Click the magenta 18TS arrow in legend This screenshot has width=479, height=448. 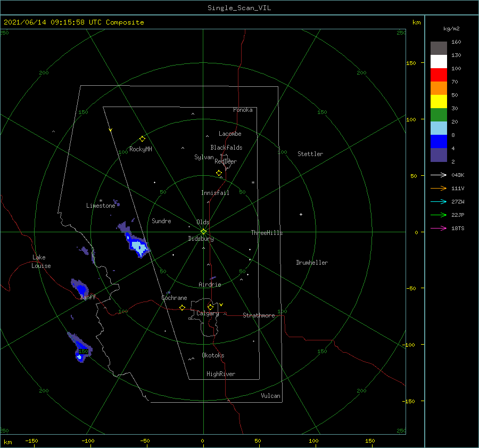(x=439, y=228)
